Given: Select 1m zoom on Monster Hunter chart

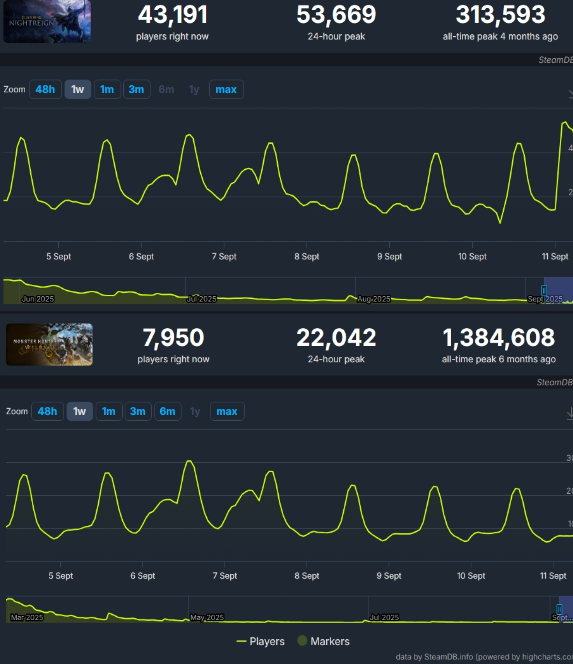Looking at the screenshot, I should (109, 411).
